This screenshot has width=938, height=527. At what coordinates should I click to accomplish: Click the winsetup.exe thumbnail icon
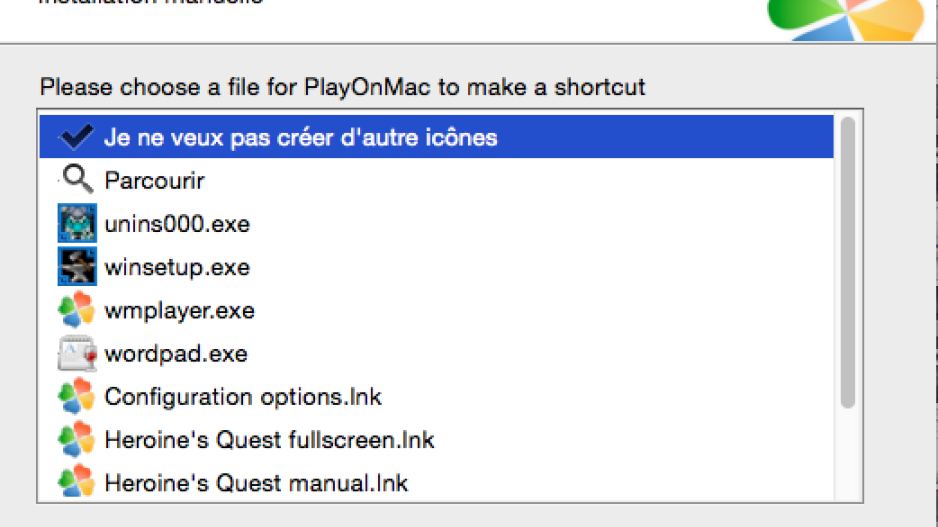(77, 266)
